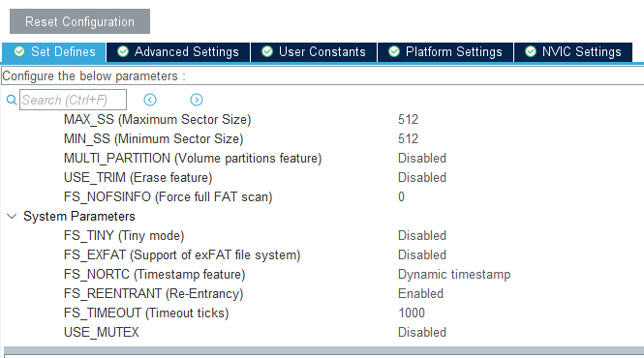
Task: Toggle USE_TRIM Disabled setting
Action: pyautogui.click(x=422, y=177)
